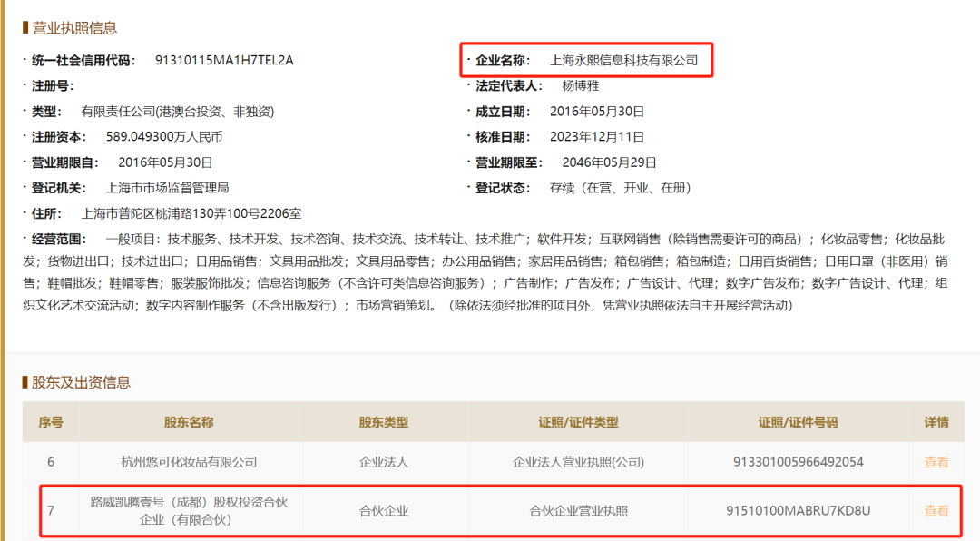Click registration authority 上海市市场监督管理局
980x541 pixels.
click(168, 188)
